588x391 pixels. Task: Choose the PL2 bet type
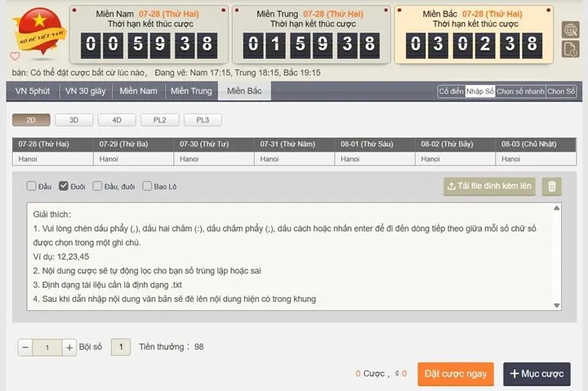tap(159, 120)
